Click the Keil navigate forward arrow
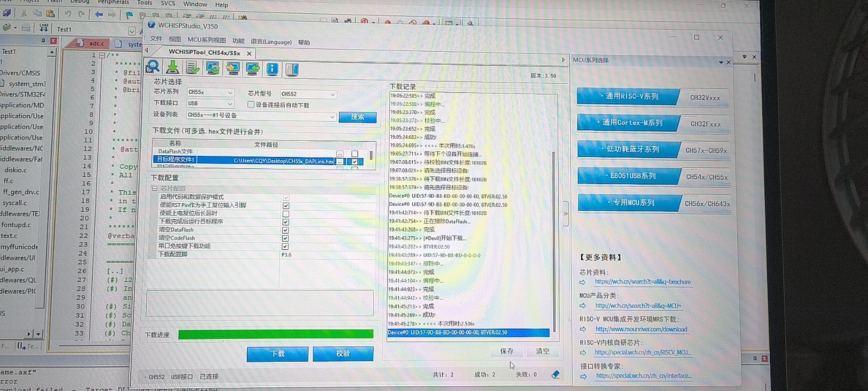 pos(112,15)
